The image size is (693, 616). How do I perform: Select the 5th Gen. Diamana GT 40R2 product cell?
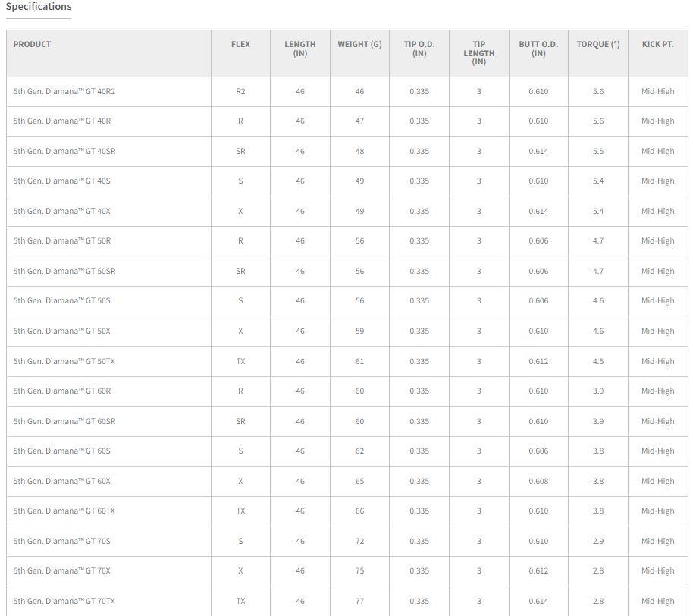tap(64, 91)
